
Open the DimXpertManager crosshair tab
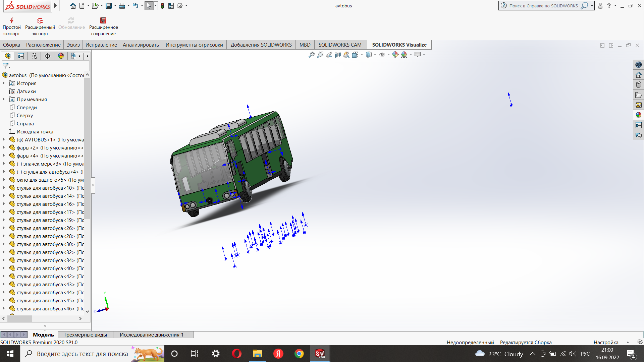click(48, 56)
